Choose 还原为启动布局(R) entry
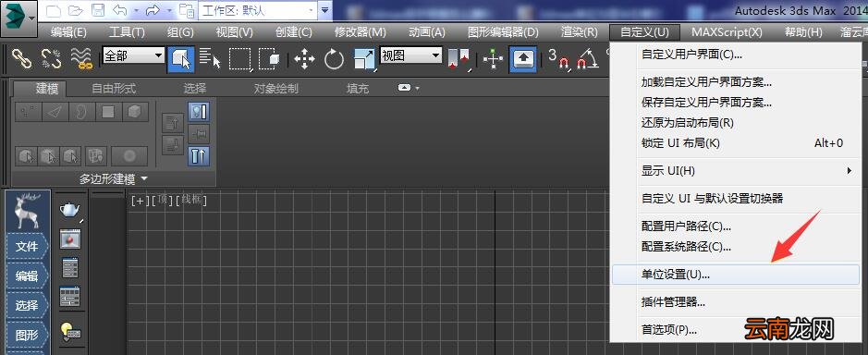 (x=736, y=123)
